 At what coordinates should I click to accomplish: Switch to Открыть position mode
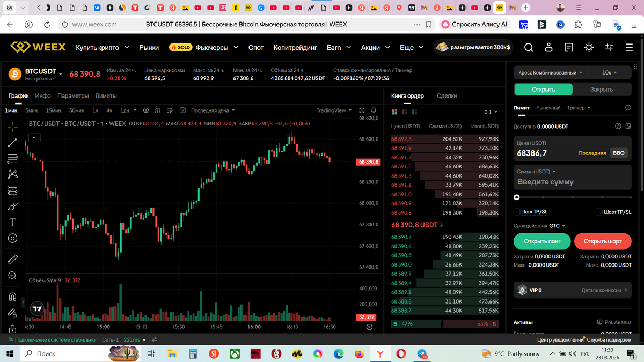point(543,90)
